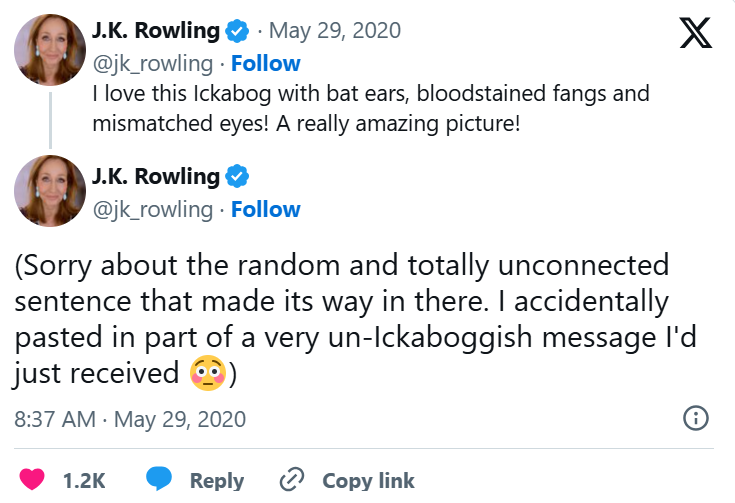735x503 pixels.
Task: Click the flushed face emoji in tweet
Action: coord(206,374)
